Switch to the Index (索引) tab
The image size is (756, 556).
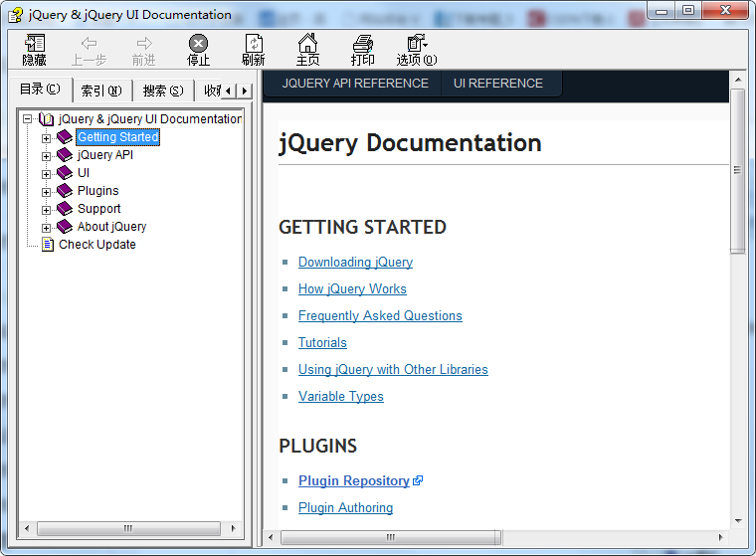coord(100,91)
